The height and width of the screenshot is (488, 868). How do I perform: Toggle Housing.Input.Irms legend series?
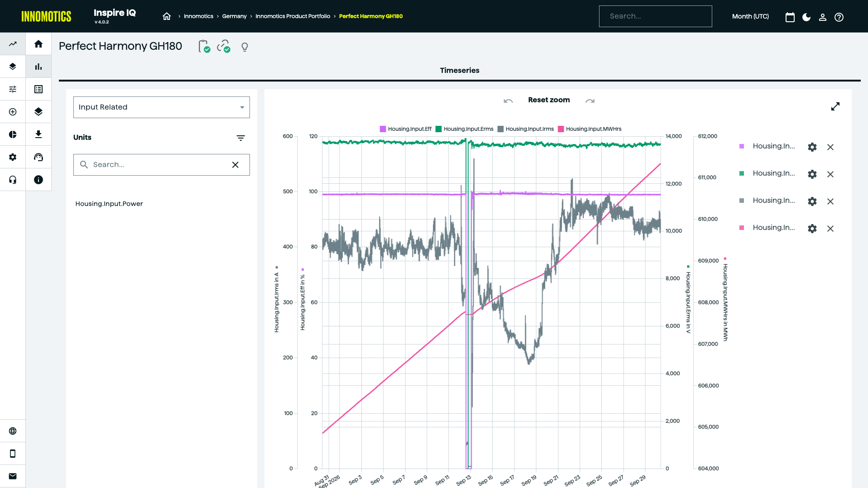(526, 129)
